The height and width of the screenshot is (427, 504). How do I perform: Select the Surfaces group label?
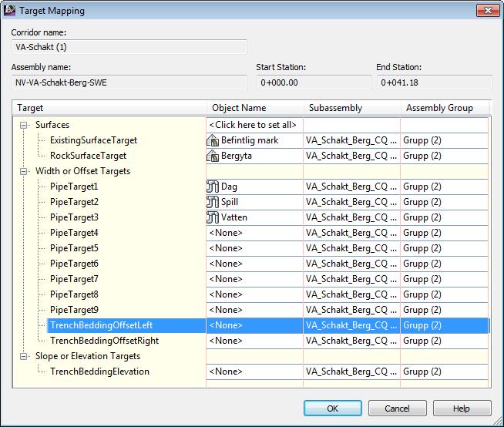[x=52, y=125]
